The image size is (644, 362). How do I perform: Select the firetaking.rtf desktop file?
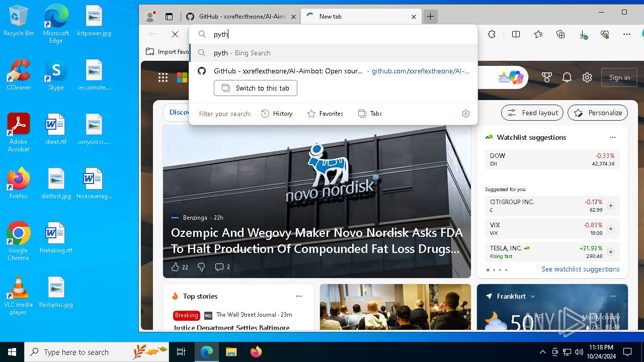coord(56,238)
